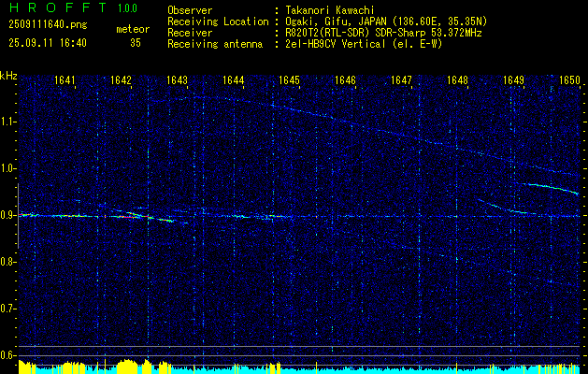Click the Observer field label

tap(190, 10)
